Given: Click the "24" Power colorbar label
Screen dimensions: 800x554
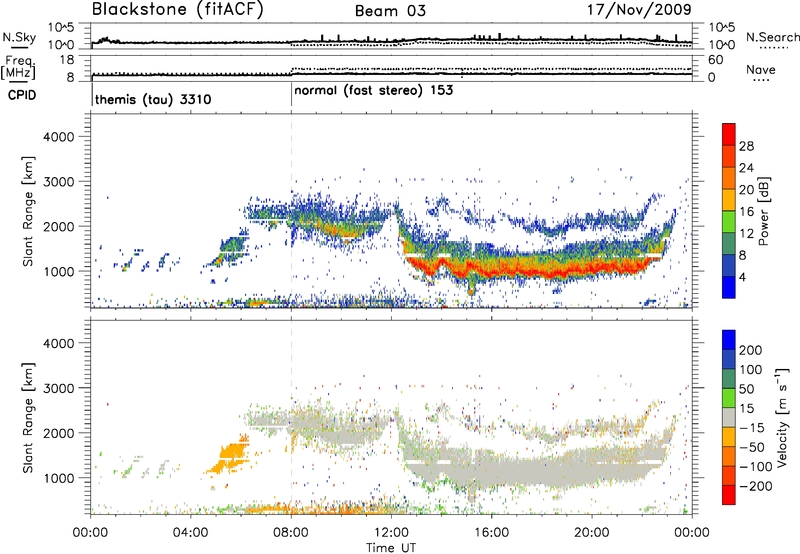Looking at the screenshot, I should point(746,168).
